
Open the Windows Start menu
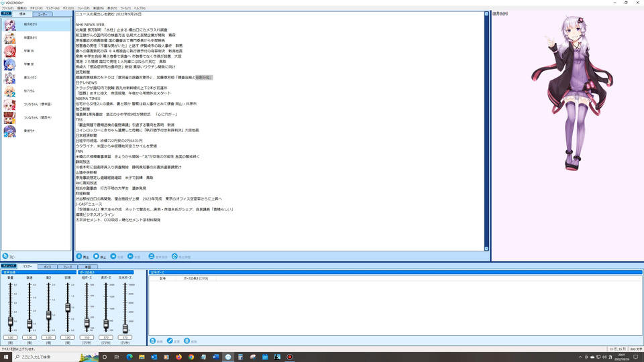point(6,357)
